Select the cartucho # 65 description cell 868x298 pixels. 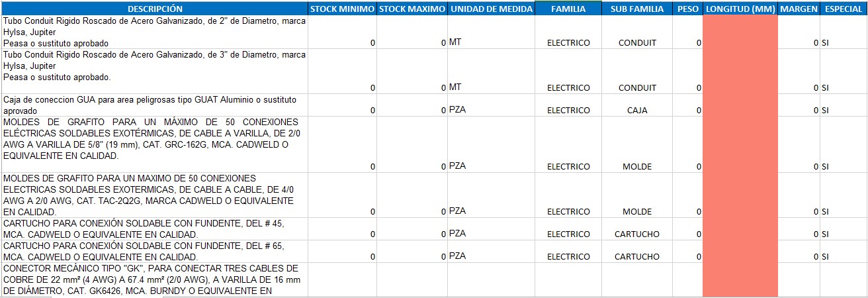(154, 251)
